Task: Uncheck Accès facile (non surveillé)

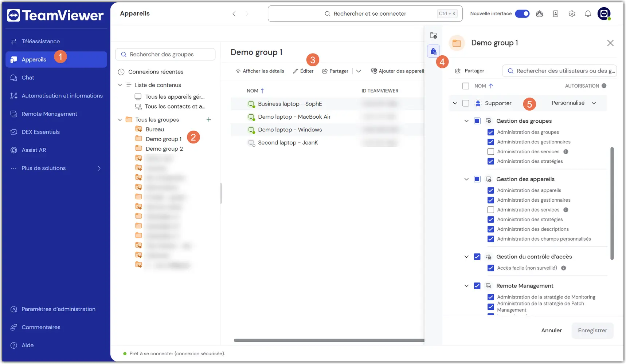Action: pos(491,268)
